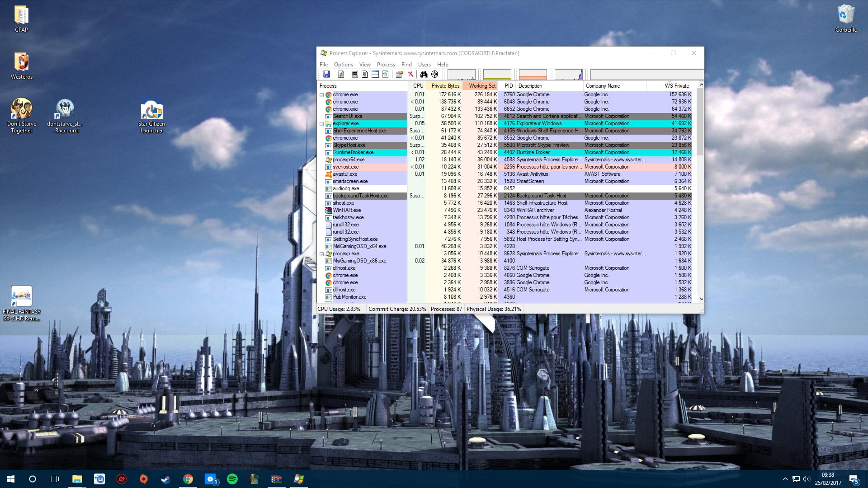The width and height of the screenshot is (868, 488).
Task: Open the Process menu
Action: [x=386, y=65]
